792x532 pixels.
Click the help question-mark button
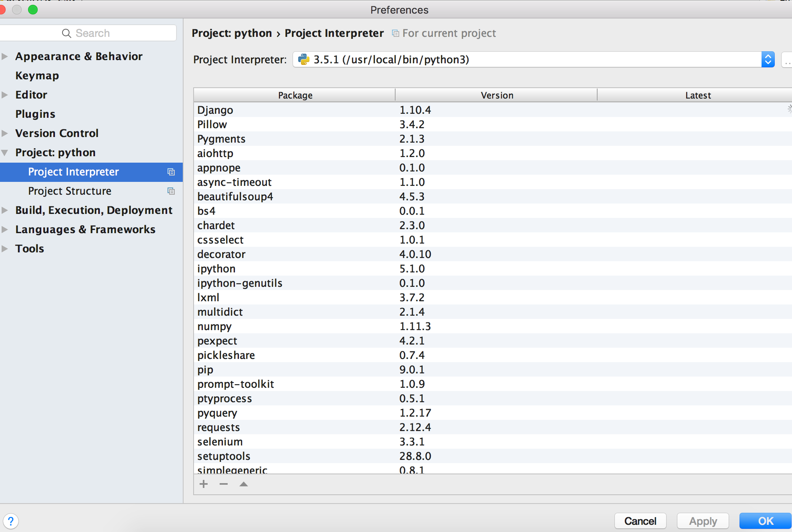coord(11,521)
